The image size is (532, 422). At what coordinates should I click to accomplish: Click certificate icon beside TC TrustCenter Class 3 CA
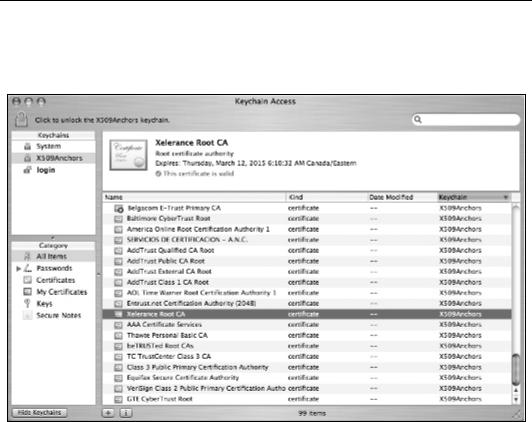(118, 357)
